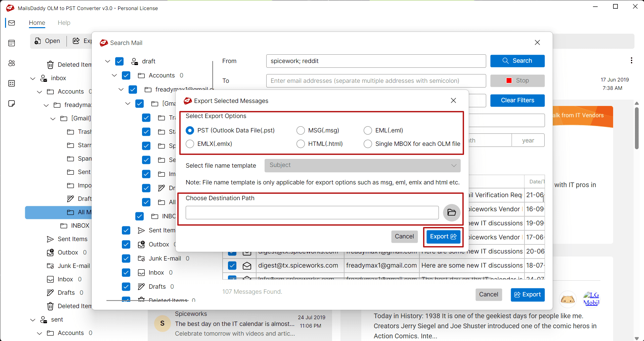Image resolution: width=644 pixels, height=341 pixels.
Task: Click the browse folder icon for destination path
Action: coord(452,213)
